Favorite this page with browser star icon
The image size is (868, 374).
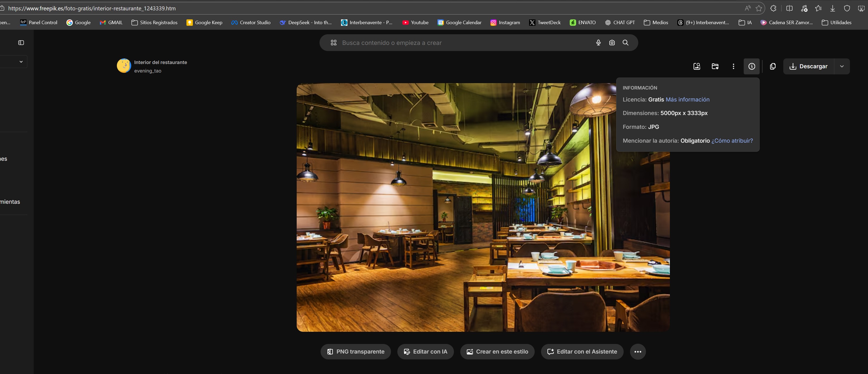(x=759, y=8)
